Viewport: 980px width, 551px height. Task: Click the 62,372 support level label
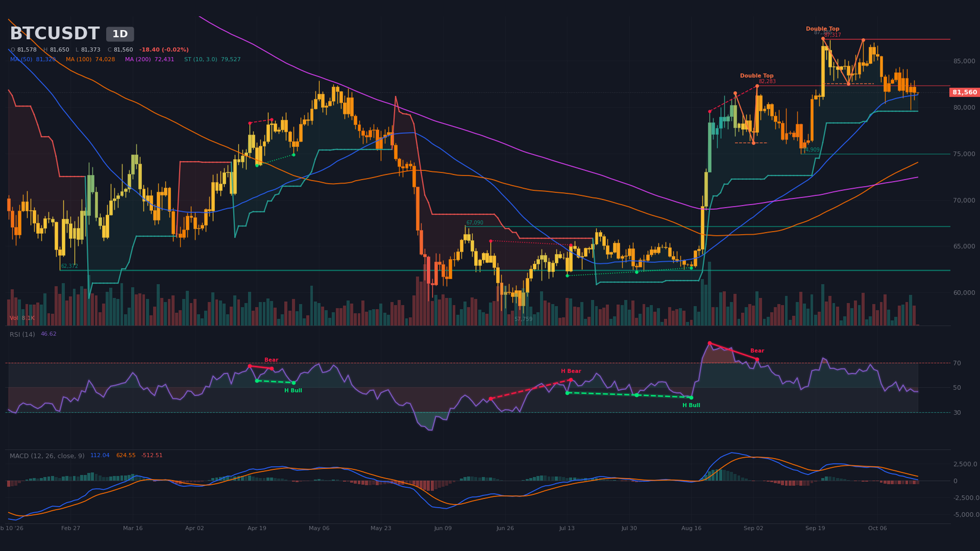[x=69, y=266]
